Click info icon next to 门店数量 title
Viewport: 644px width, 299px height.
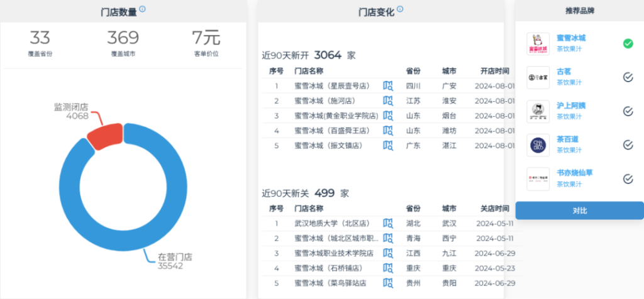point(143,9)
